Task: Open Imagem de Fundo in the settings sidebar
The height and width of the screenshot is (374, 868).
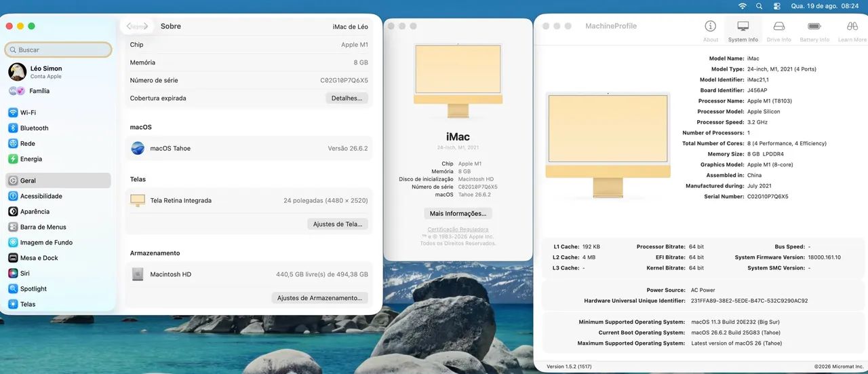Action: [x=58, y=242]
